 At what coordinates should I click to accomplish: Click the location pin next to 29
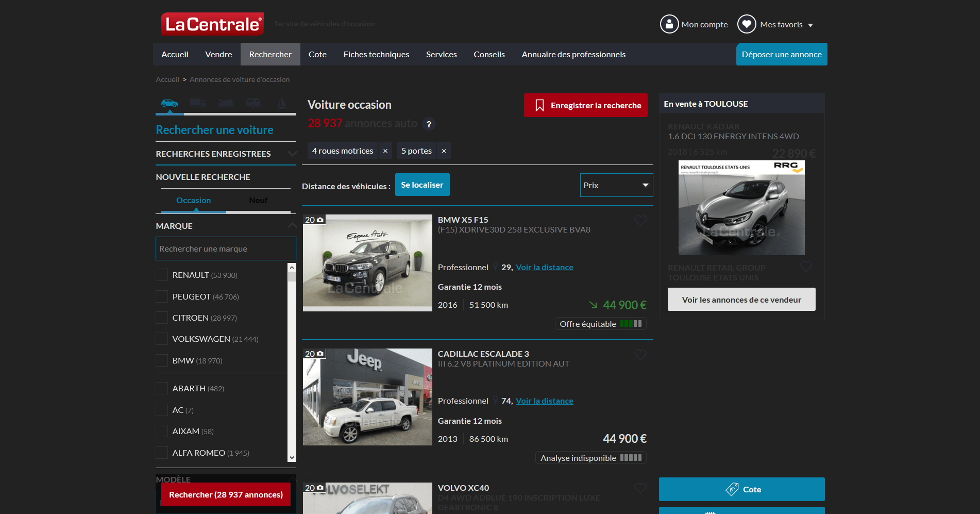click(x=496, y=267)
